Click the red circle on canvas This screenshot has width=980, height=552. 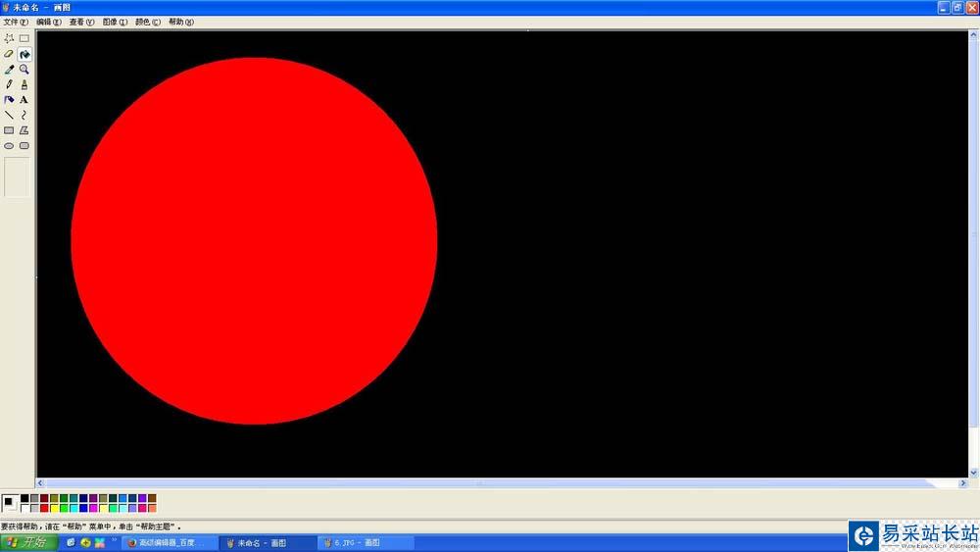(254, 240)
